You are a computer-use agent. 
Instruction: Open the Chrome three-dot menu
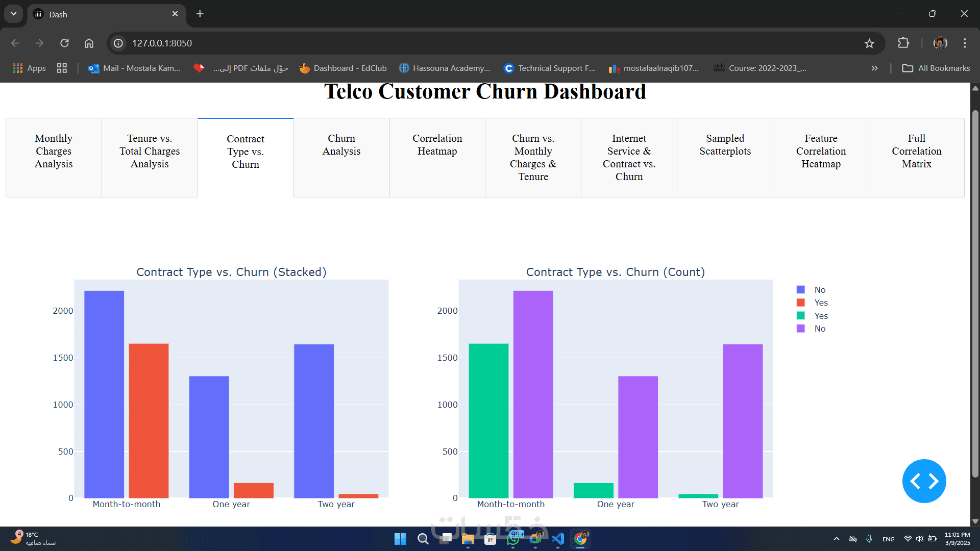point(965,43)
